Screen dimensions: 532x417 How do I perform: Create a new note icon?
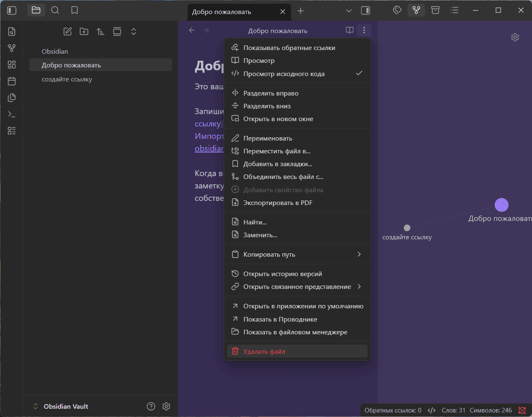[67, 31]
